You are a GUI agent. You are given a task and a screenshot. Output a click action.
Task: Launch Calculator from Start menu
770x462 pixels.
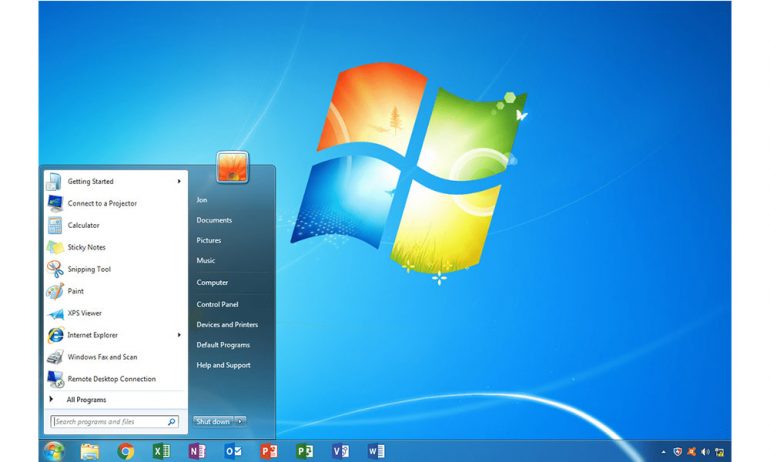click(116, 225)
